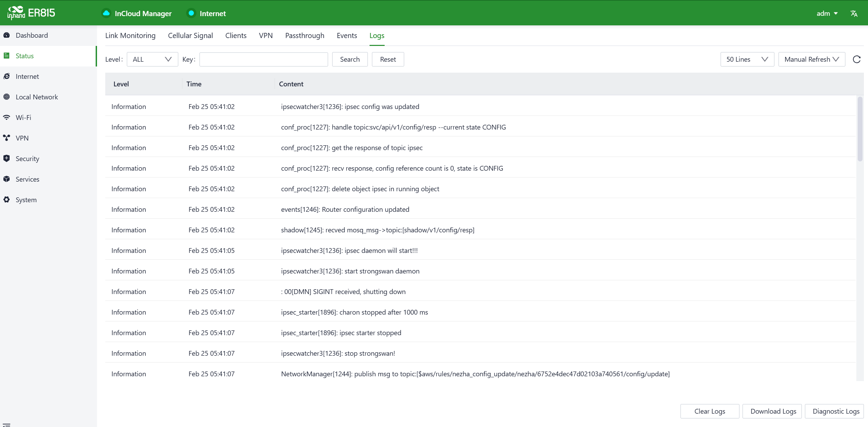Open the adm user menu
This screenshot has width=868, height=427.
coord(827,13)
